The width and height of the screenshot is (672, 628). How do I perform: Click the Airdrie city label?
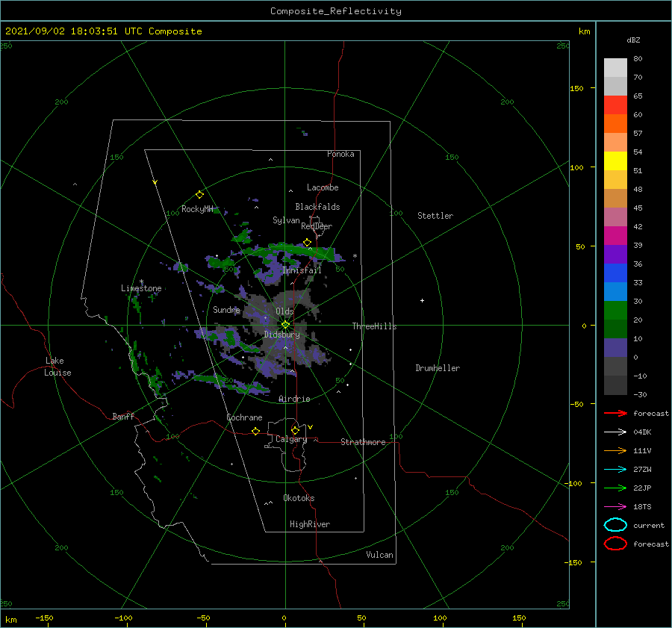pyautogui.click(x=294, y=399)
